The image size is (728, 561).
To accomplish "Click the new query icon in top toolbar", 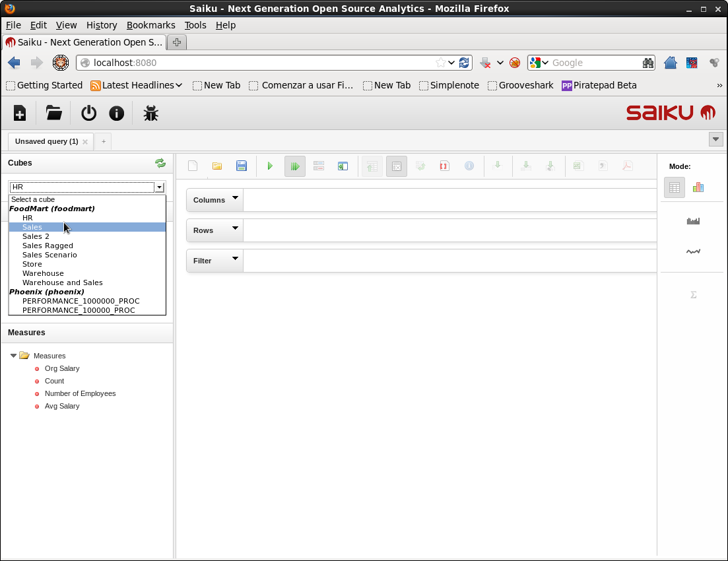I will point(20,114).
